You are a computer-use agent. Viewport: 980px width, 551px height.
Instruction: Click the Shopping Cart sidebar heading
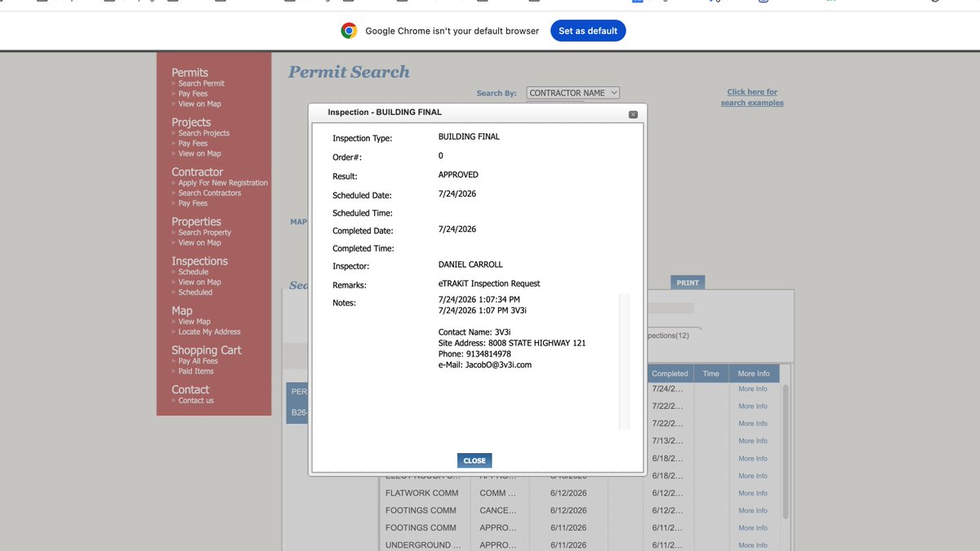pyautogui.click(x=207, y=350)
